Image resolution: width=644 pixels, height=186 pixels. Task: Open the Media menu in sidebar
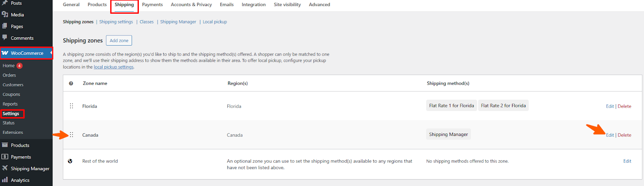tap(17, 15)
